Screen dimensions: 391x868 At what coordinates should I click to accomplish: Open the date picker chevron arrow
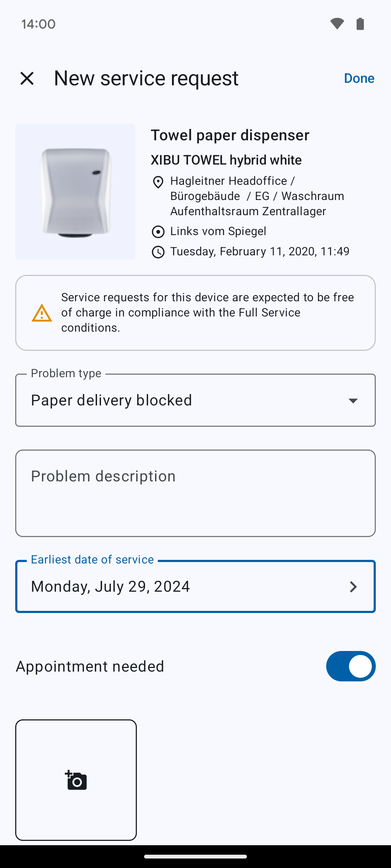(x=353, y=587)
